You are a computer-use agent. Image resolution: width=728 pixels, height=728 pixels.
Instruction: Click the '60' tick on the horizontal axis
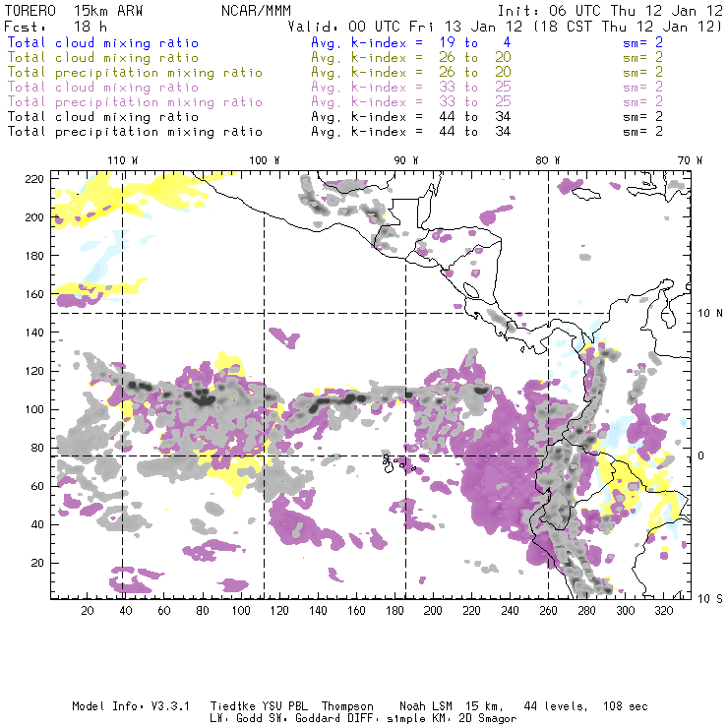pos(164,611)
